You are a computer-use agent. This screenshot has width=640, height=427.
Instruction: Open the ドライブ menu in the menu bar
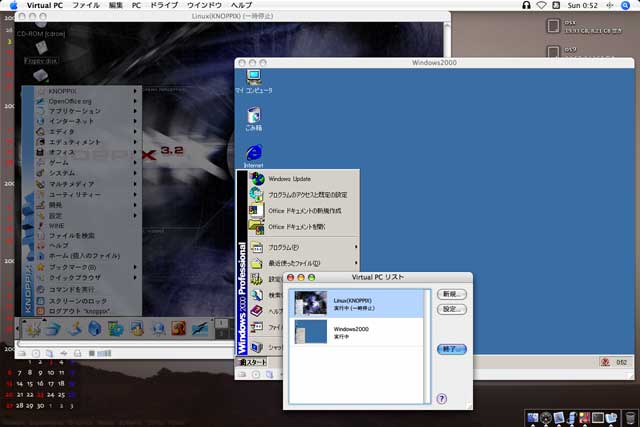point(164,5)
